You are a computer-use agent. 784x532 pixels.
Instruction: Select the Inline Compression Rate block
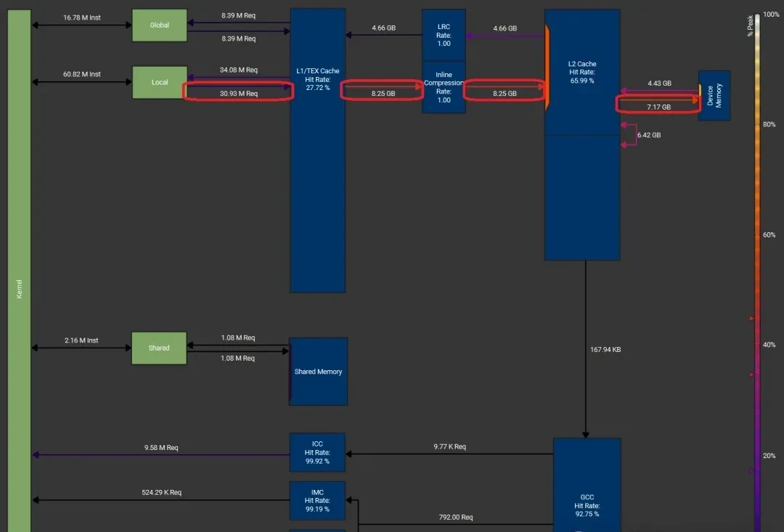click(444, 88)
